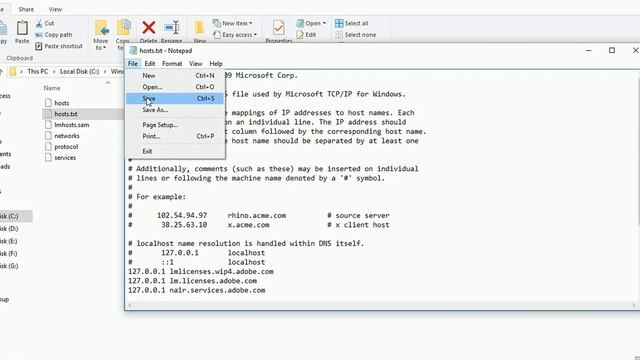Click the Paste shortcut icon
Screen dimensions: 640x360
(x=39, y=47)
